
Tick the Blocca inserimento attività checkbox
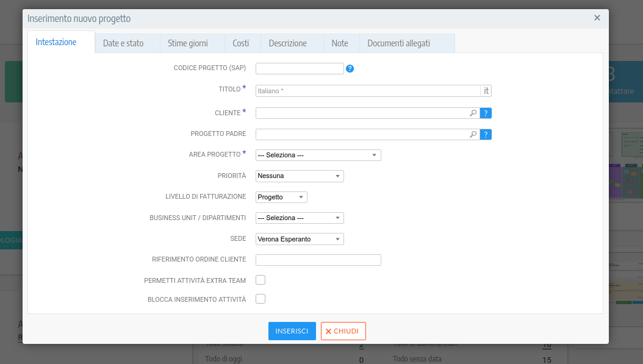click(260, 299)
